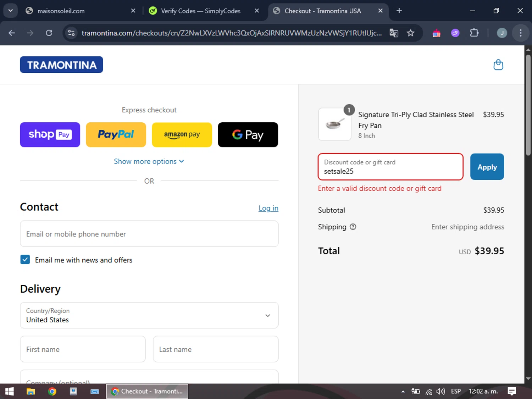
Task: Open the calendar-style extension icon
Action: 437,33
